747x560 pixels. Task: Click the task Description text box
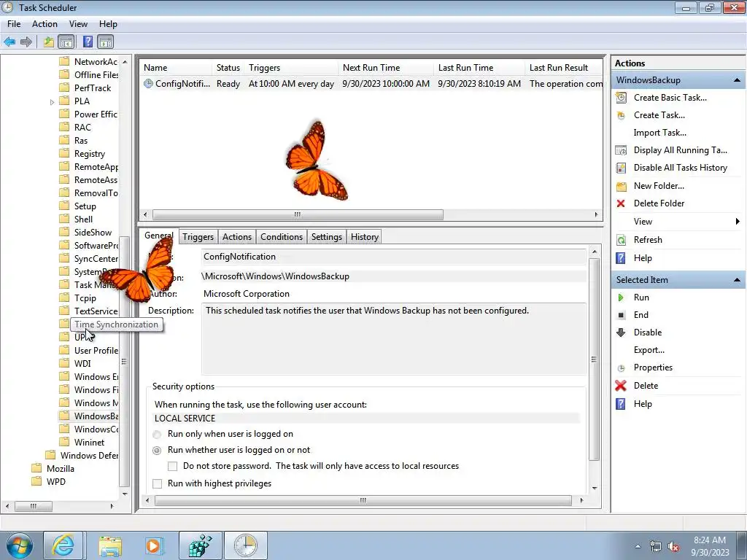coord(393,338)
